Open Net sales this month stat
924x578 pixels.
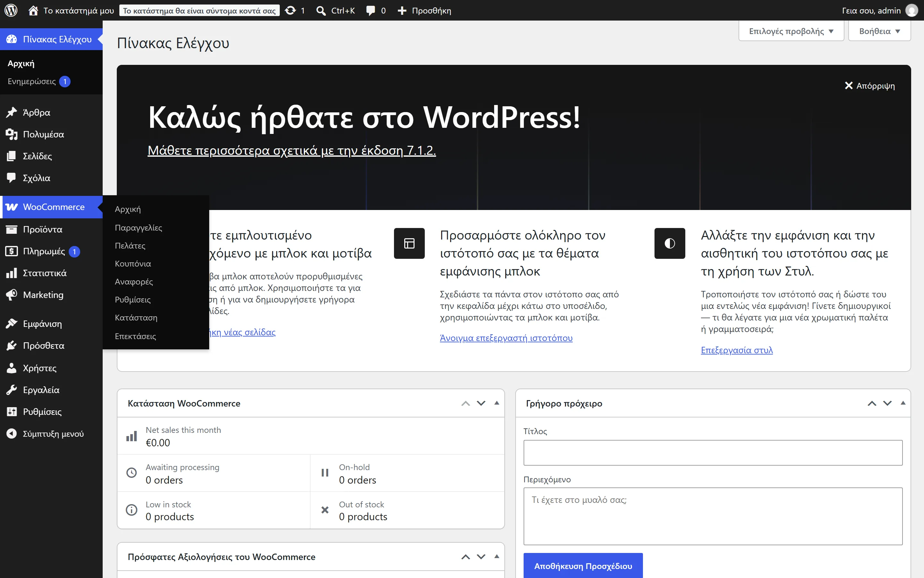311,436
